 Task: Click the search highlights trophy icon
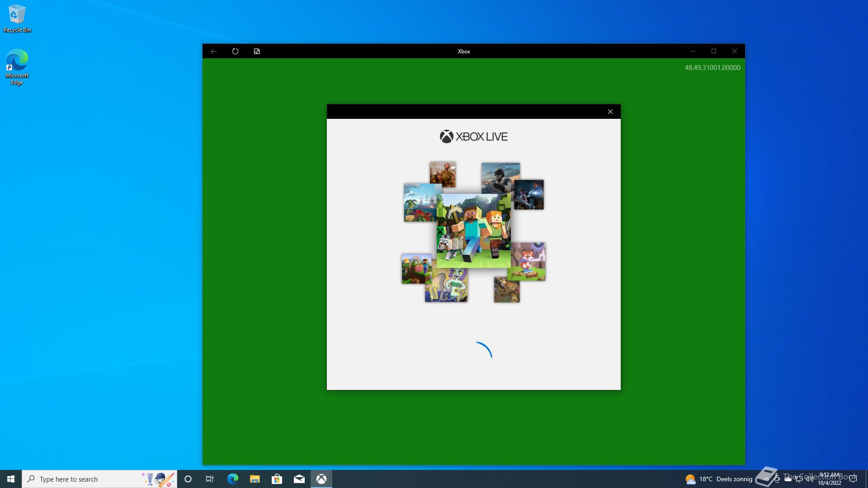click(158, 479)
